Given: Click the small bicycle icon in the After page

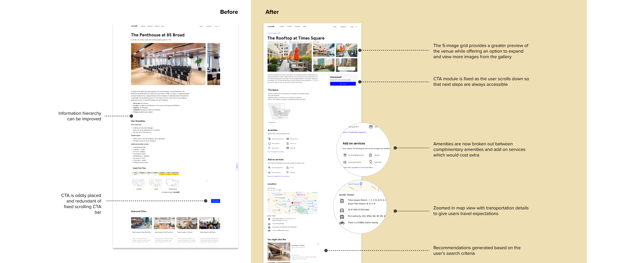Looking at the screenshot, I should (269, 230).
